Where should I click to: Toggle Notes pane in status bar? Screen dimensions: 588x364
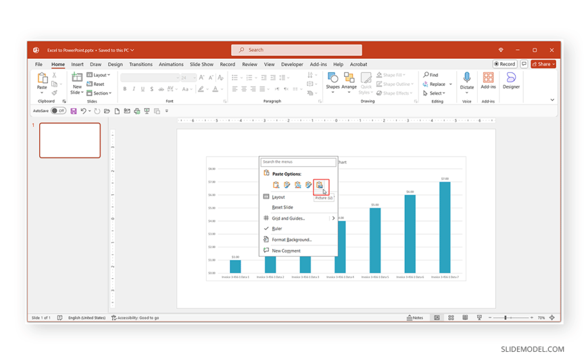pos(415,317)
